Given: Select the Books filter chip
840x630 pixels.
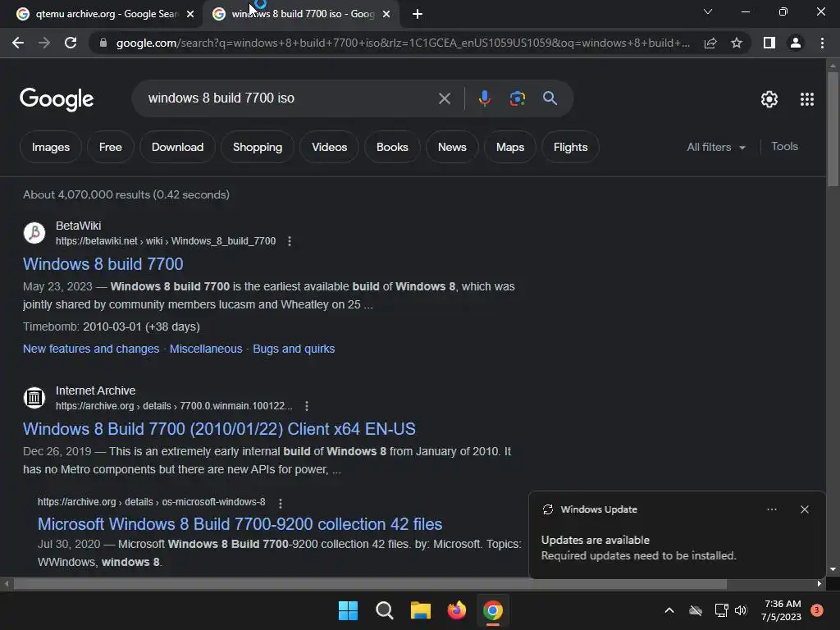Looking at the screenshot, I should tap(392, 148).
